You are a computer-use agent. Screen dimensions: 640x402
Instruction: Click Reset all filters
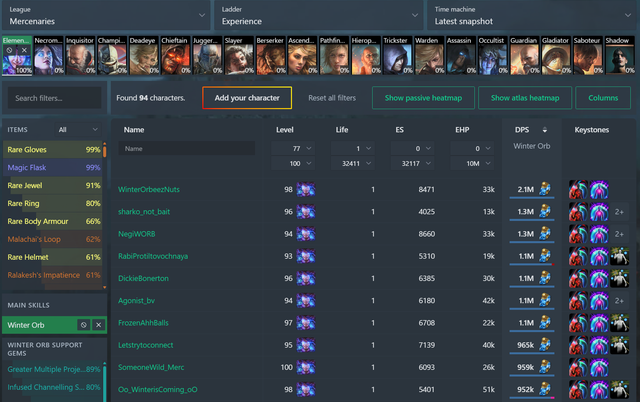332,98
